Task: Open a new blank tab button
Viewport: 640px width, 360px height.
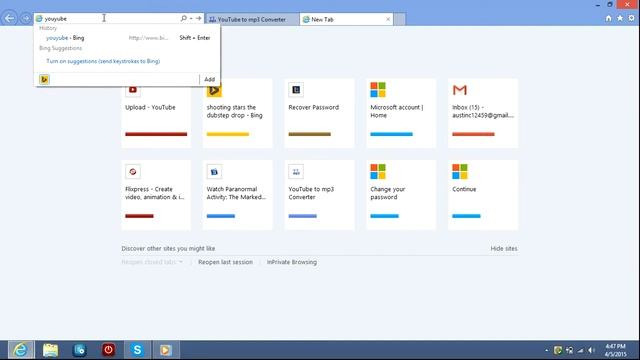Action: point(400,19)
